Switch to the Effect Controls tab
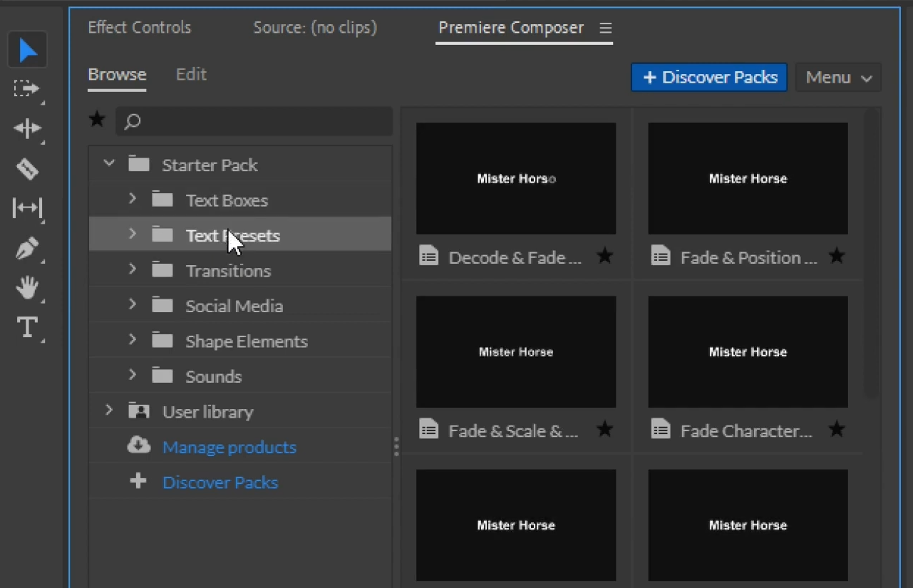The height and width of the screenshot is (588, 913). [140, 28]
